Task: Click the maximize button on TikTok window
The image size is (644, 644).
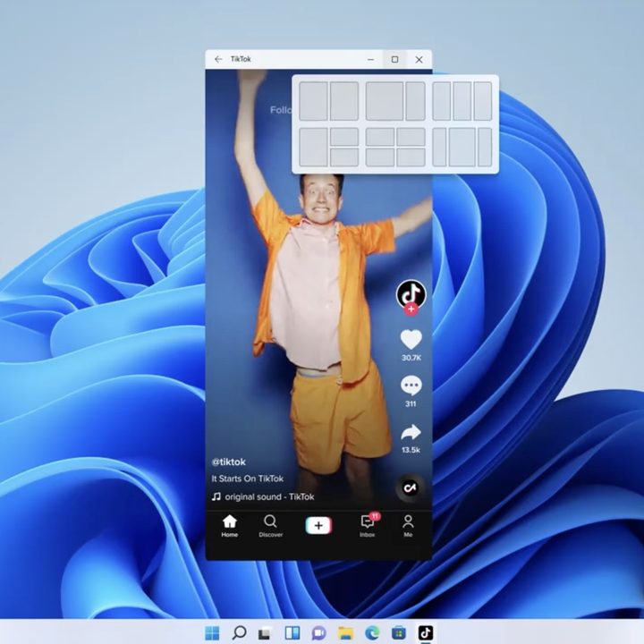Action: click(394, 60)
